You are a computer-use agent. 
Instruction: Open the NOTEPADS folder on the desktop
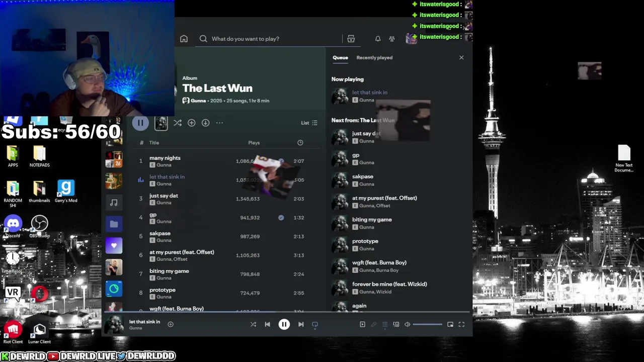[x=39, y=157]
